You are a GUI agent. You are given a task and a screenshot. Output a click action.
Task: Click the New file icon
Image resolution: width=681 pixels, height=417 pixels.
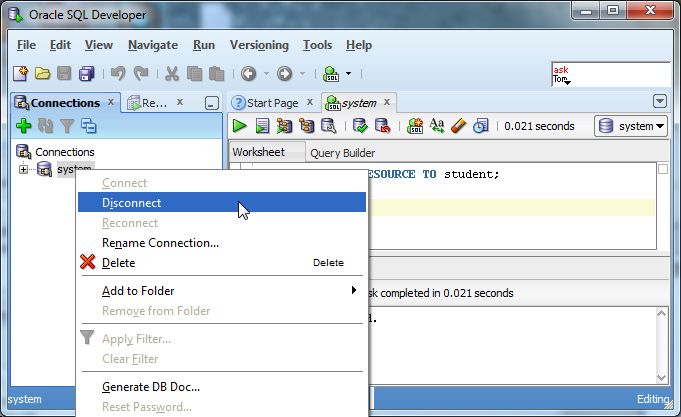20,74
